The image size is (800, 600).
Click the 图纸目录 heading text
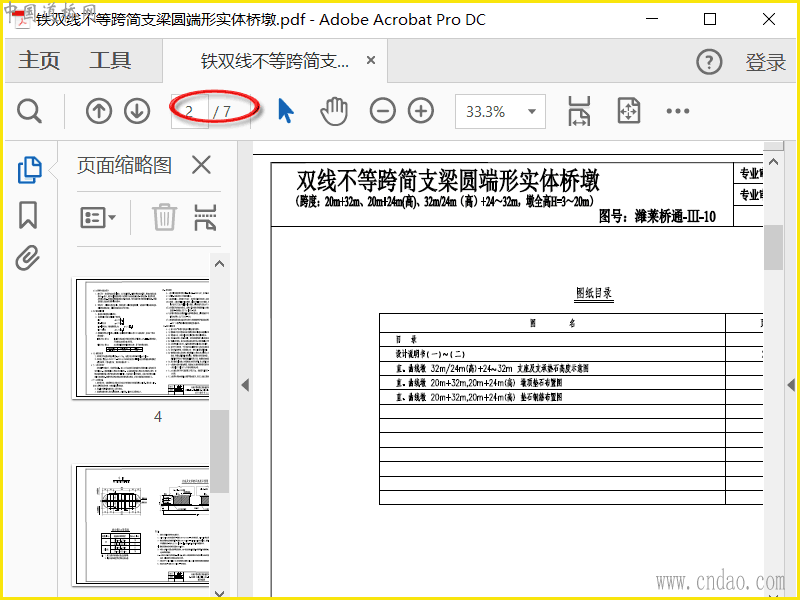(x=594, y=293)
